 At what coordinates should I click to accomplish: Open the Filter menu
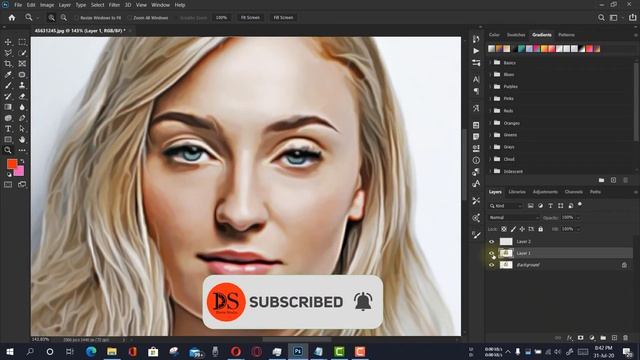[114, 5]
